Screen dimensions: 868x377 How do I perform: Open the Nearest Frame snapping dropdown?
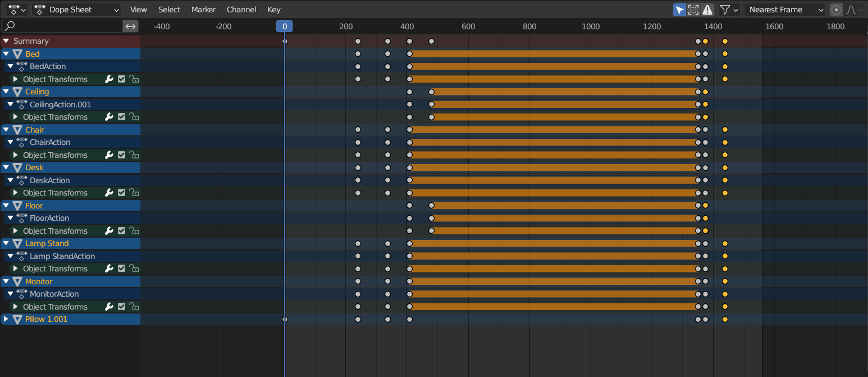[x=784, y=10]
